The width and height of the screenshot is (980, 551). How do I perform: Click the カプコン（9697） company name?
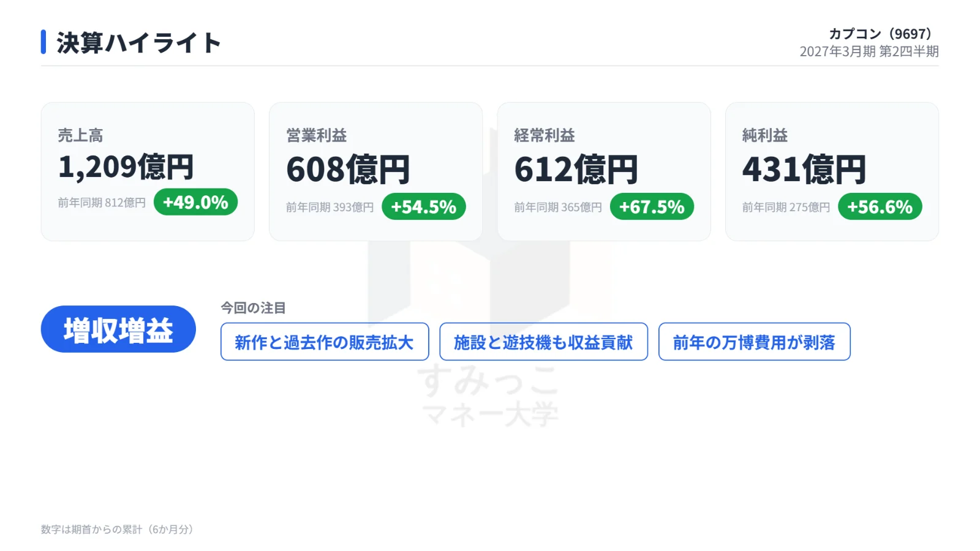pyautogui.click(x=880, y=34)
